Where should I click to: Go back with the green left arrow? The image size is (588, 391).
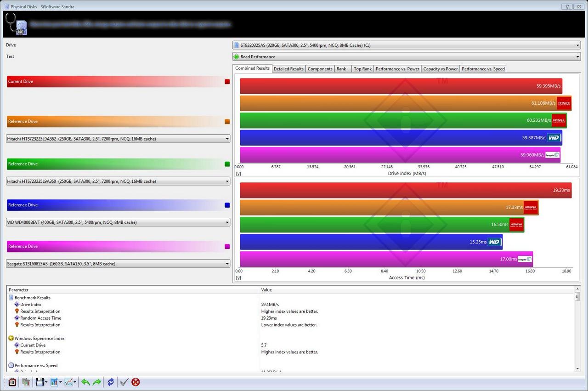85,382
